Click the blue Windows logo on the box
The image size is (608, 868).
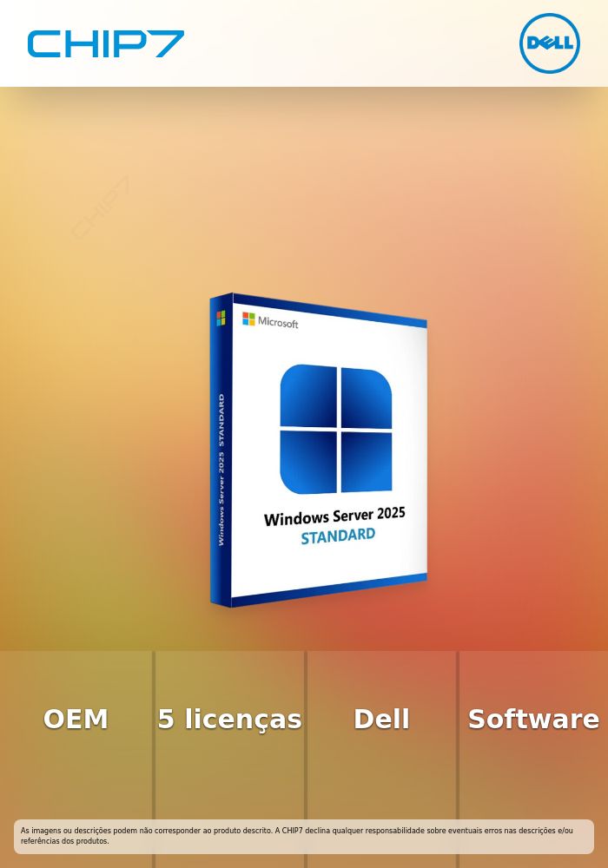336,429
